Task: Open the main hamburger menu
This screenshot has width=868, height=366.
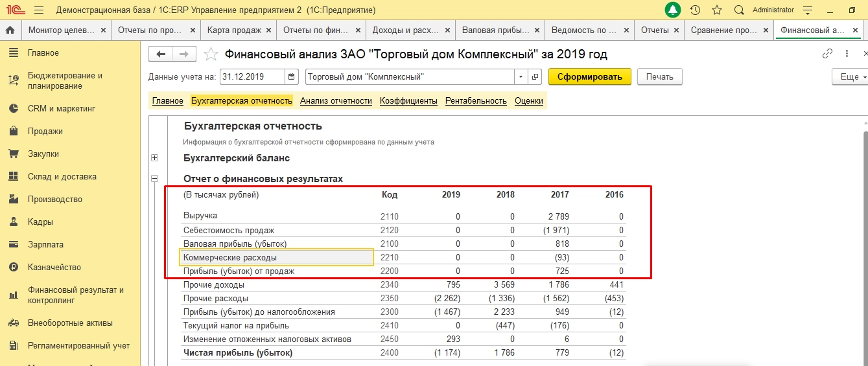Action: pyautogui.click(x=39, y=10)
